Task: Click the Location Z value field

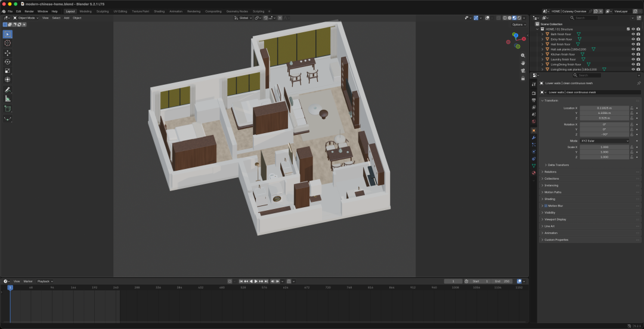Action: [604, 118]
